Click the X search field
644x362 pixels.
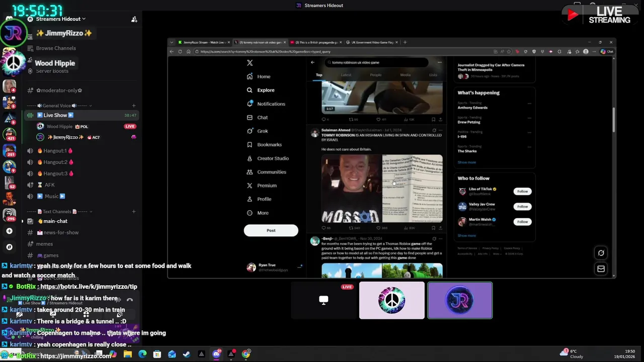[376, 62]
